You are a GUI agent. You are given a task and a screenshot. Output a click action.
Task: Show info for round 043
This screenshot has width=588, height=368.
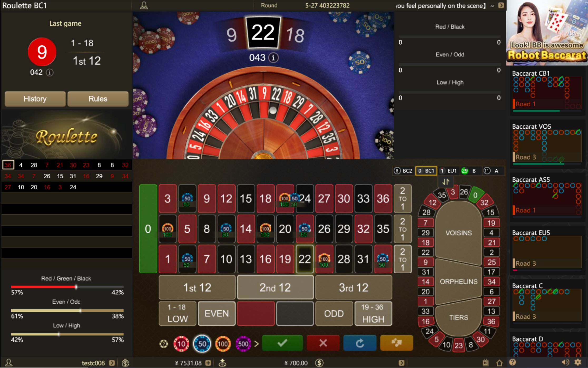coord(273,57)
